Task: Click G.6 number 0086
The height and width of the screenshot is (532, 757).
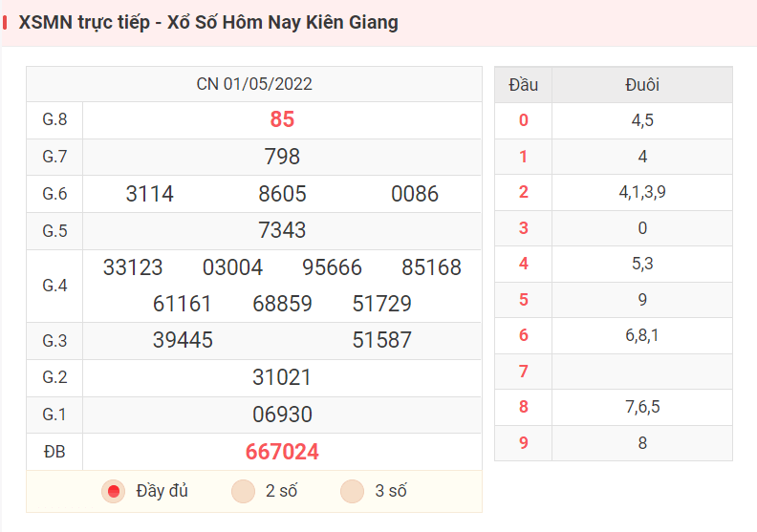Action: [x=415, y=194]
